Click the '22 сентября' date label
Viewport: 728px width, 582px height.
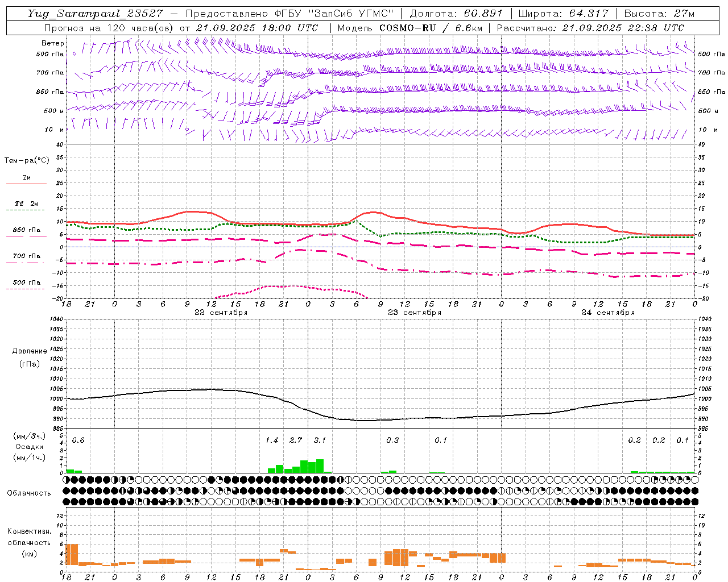pyautogui.click(x=221, y=313)
